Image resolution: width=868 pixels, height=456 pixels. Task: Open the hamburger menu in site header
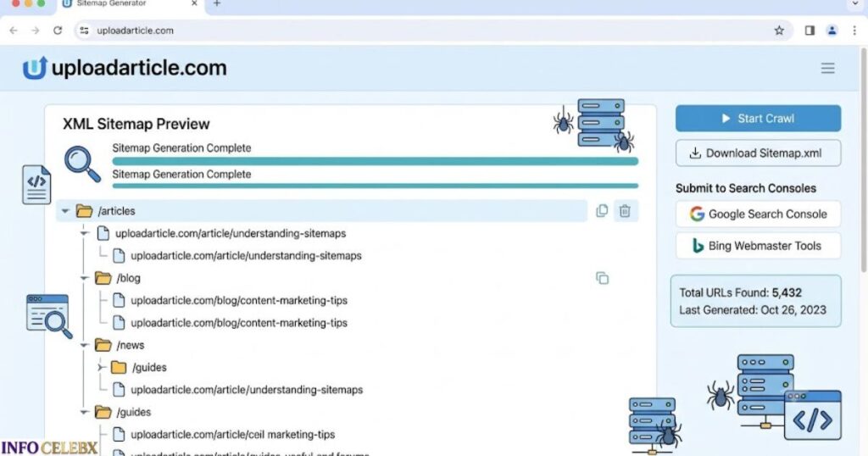[827, 68]
